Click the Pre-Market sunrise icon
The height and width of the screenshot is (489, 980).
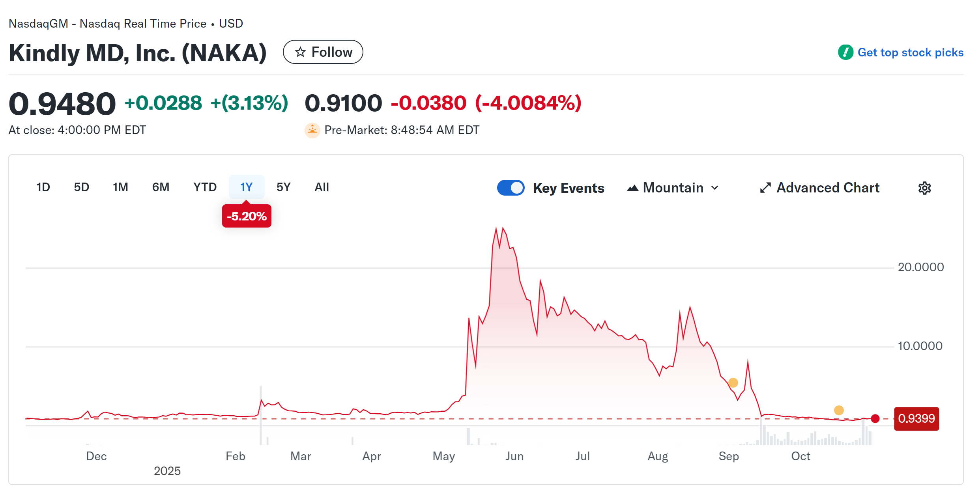click(312, 130)
